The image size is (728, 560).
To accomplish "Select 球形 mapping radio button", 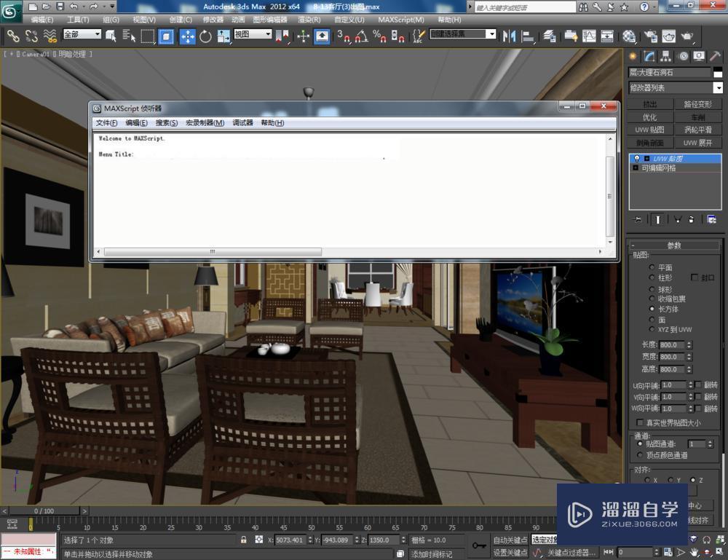I will pyautogui.click(x=652, y=289).
